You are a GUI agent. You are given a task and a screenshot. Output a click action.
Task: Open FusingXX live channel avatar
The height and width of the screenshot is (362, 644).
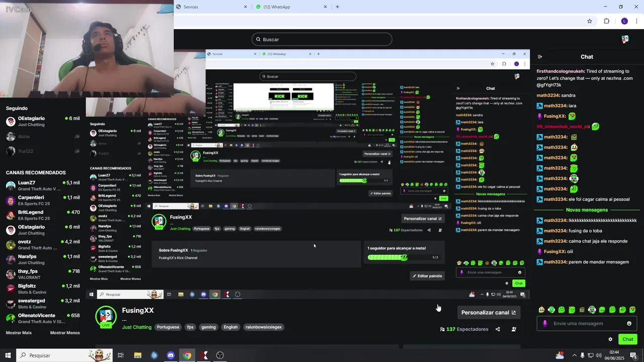click(106, 316)
